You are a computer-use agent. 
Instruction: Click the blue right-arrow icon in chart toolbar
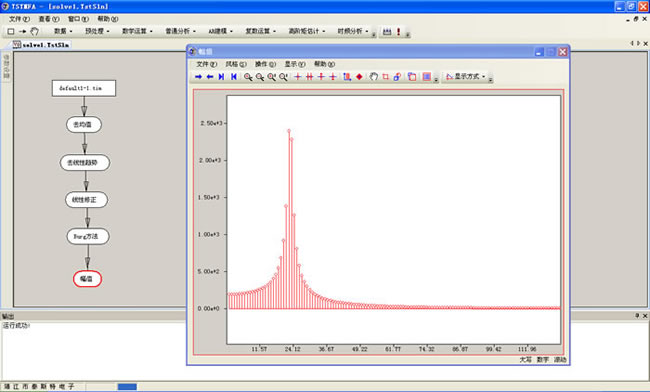click(x=198, y=77)
